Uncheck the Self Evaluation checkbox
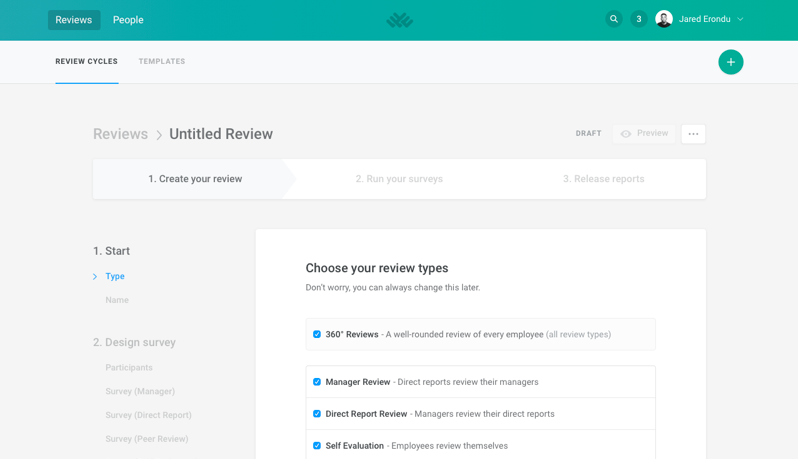Image resolution: width=798 pixels, height=459 pixels. (x=317, y=446)
